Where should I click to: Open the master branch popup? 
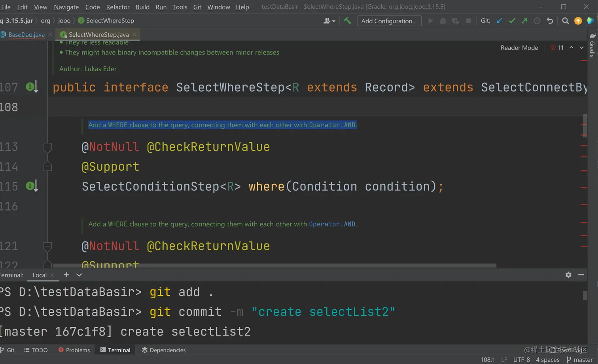579,360
